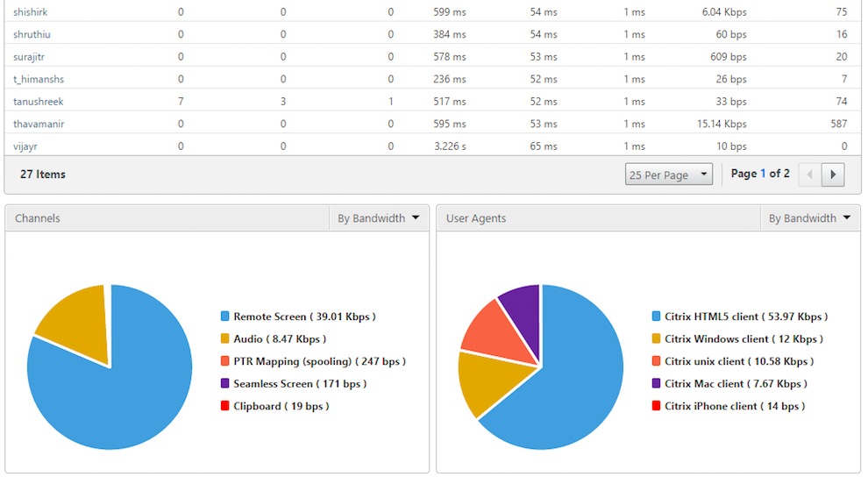This screenshot has width=868, height=484.
Task: Open the 25 Per Page dropdown
Action: pos(669,174)
